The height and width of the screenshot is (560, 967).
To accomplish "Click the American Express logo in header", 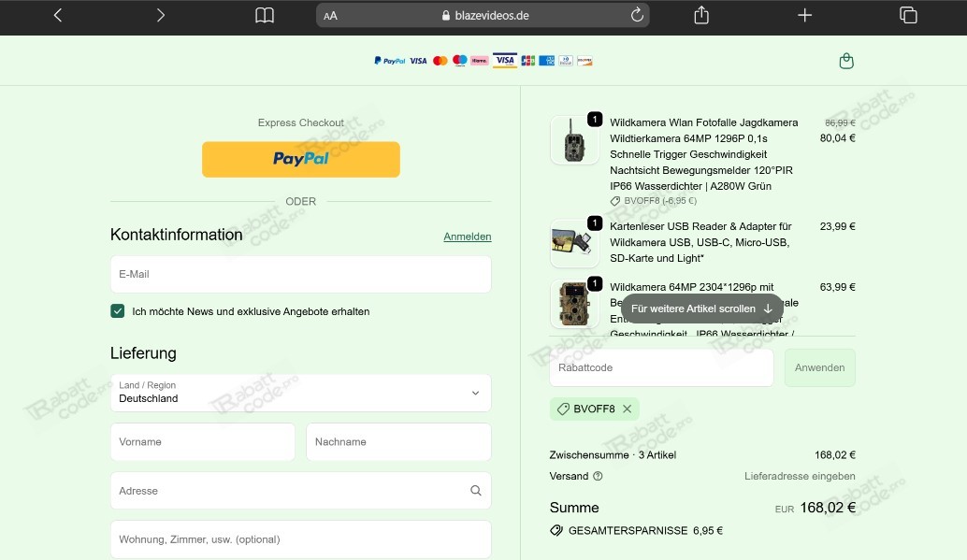I will click(x=547, y=61).
